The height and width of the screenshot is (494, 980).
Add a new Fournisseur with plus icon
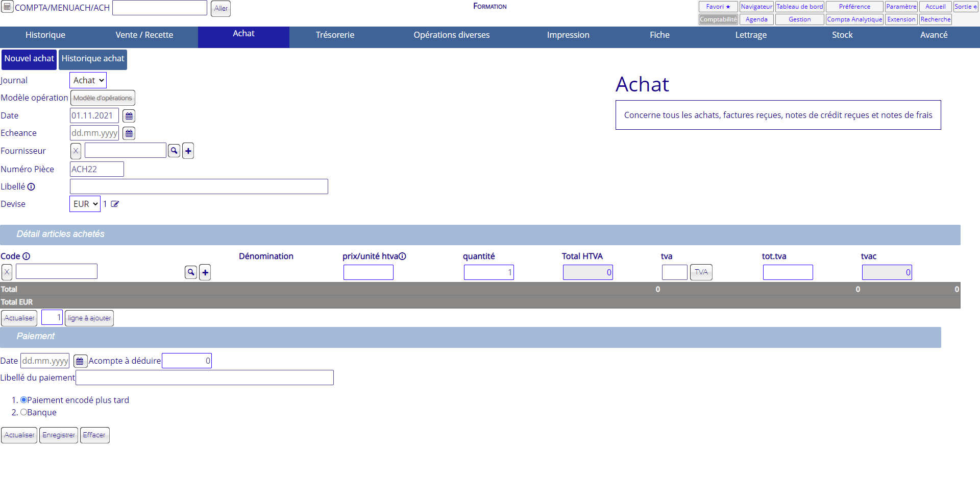188,151
